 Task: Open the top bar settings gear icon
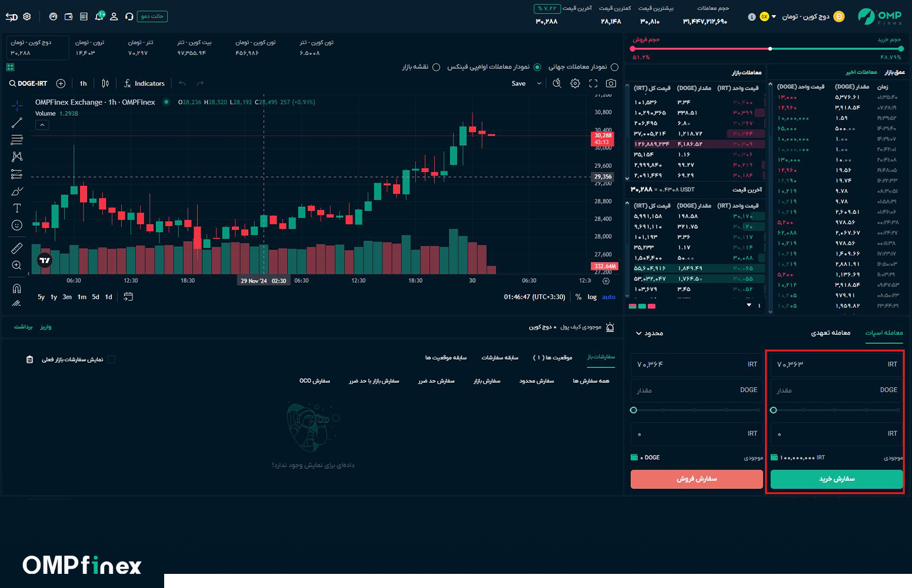[x=27, y=16]
